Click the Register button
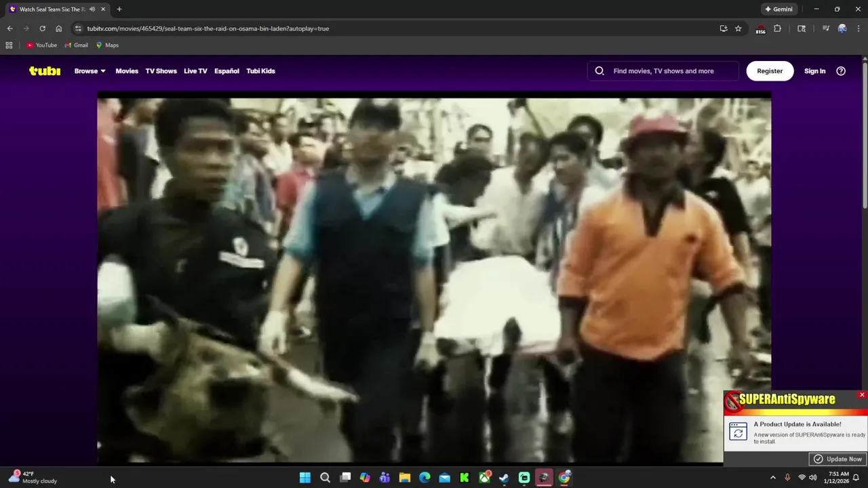Screen dimensions: 868x488 click(x=770, y=70)
